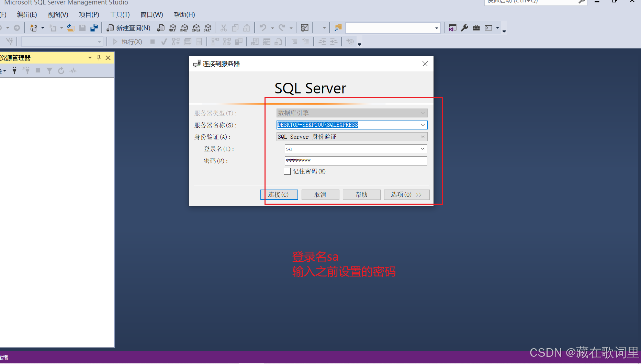Open the toolbar search combo box dropdown

click(437, 28)
